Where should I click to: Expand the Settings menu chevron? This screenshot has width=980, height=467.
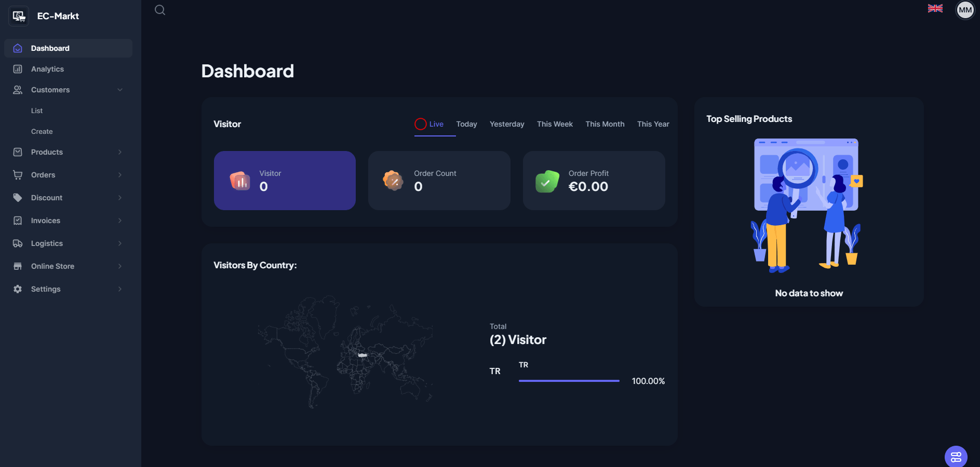click(120, 289)
